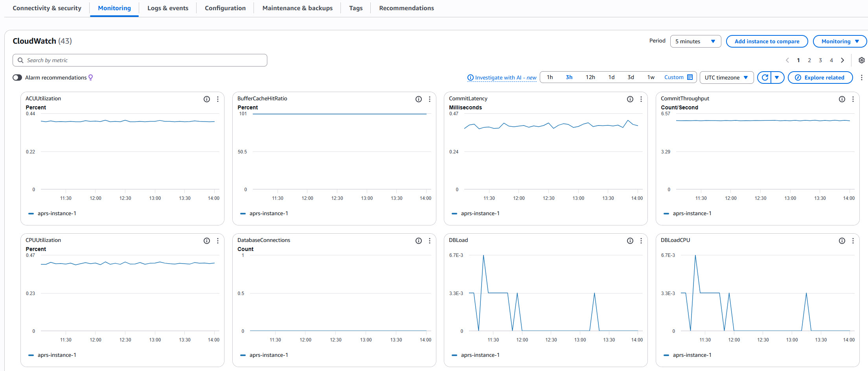The width and height of the screenshot is (868, 371).
Task: Show info for DBLoad chart
Action: click(x=630, y=241)
